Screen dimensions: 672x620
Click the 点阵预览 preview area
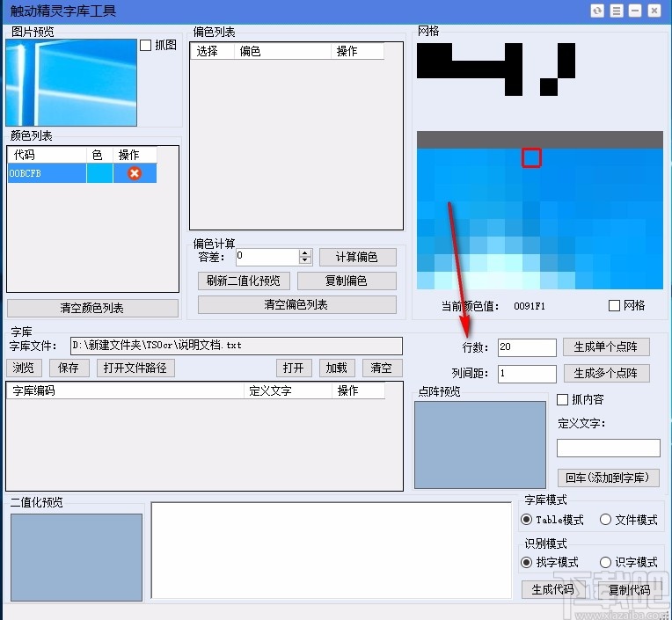[480, 445]
